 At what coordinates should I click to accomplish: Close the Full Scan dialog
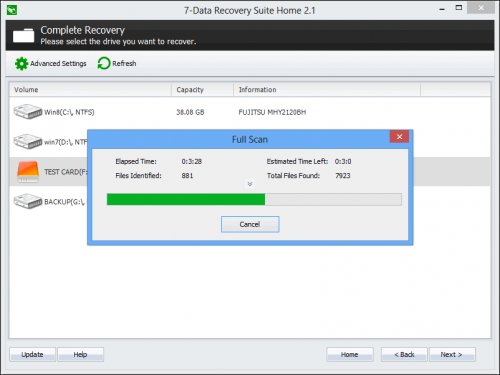(x=399, y=137)
